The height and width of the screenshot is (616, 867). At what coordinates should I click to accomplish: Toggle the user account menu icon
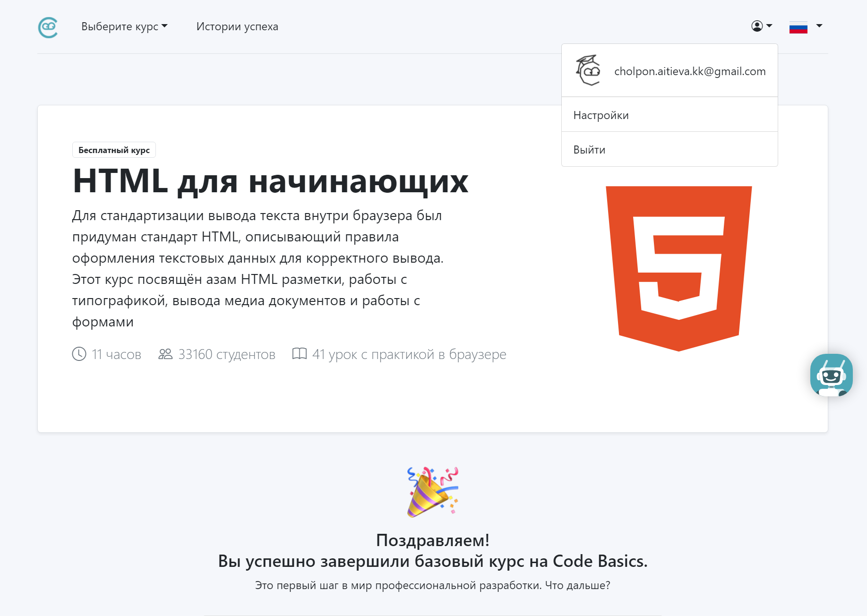(x=762, y=26)
